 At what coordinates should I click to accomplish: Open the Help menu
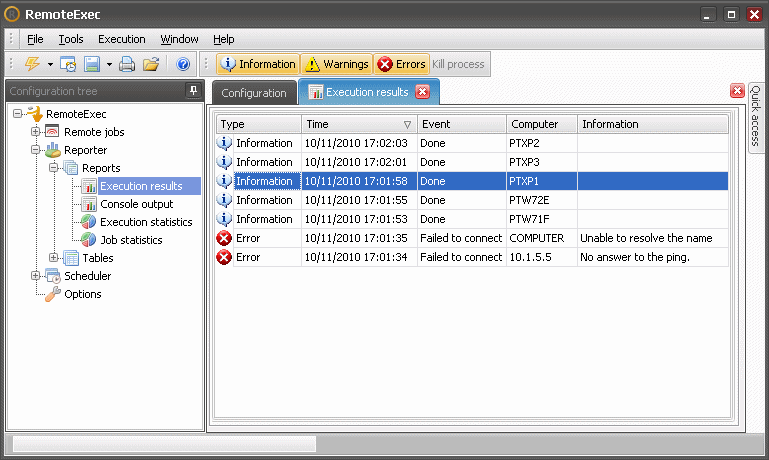(x=224, y=39)
